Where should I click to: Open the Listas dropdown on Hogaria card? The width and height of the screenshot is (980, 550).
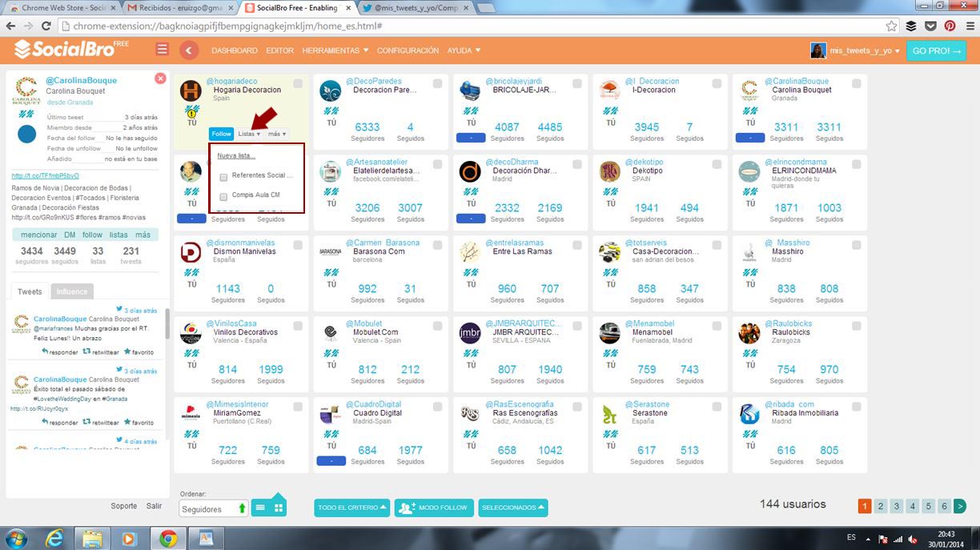tap(250, 134)
